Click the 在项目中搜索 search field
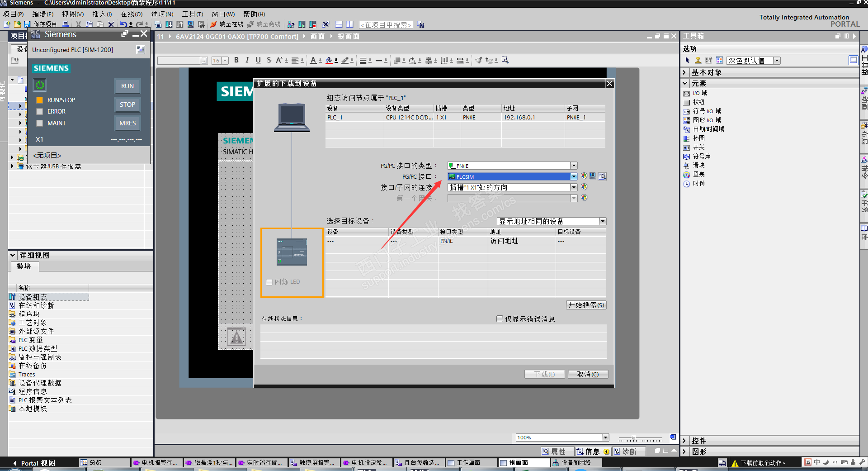Viewport: 868px width, 471px height. [x=386, y=25]
